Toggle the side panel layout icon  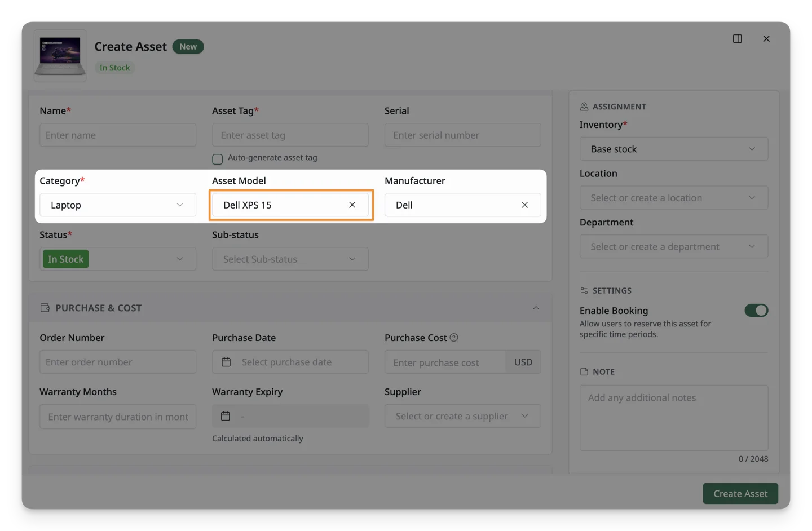(x=737, y=38)
